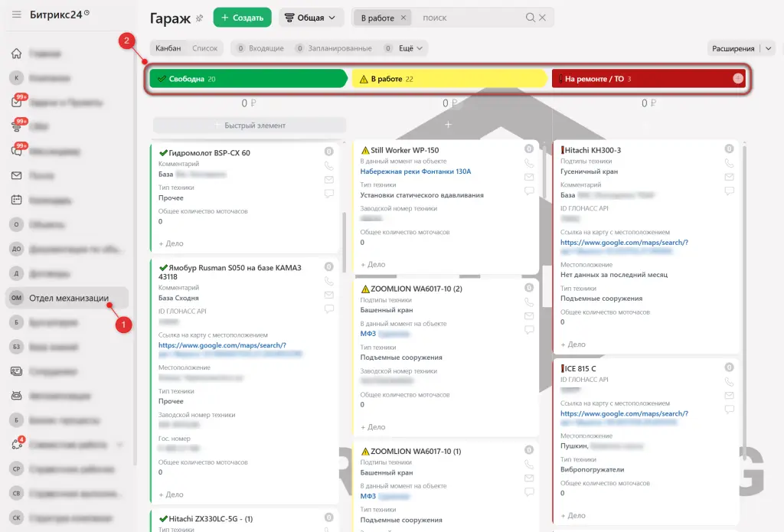
Task: Open the CB item in sidebar
Action: point(17,493)
